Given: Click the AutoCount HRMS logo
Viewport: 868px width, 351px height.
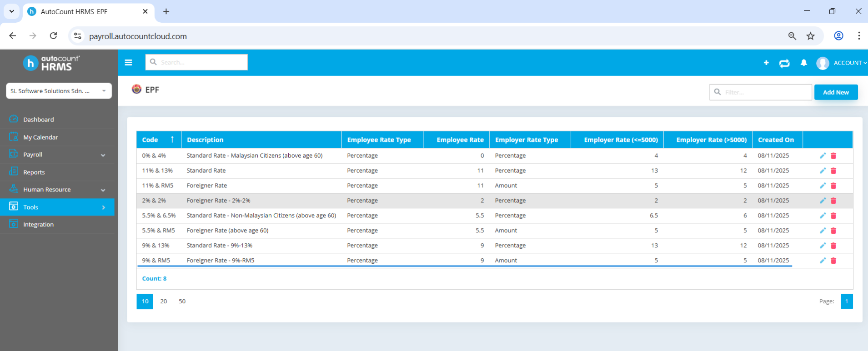Looking at the screenshot, I should click(x=51, y=63).
